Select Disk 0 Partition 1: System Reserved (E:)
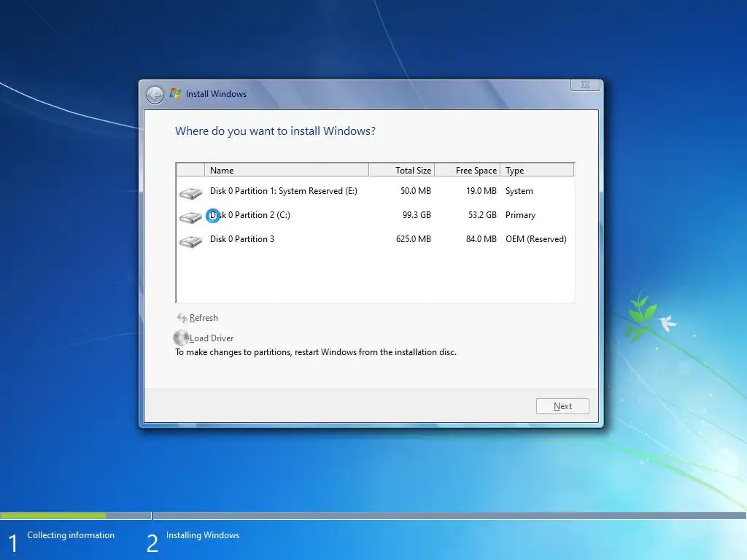Viewport: 747px width, 560px height. (x=375, y=191)
